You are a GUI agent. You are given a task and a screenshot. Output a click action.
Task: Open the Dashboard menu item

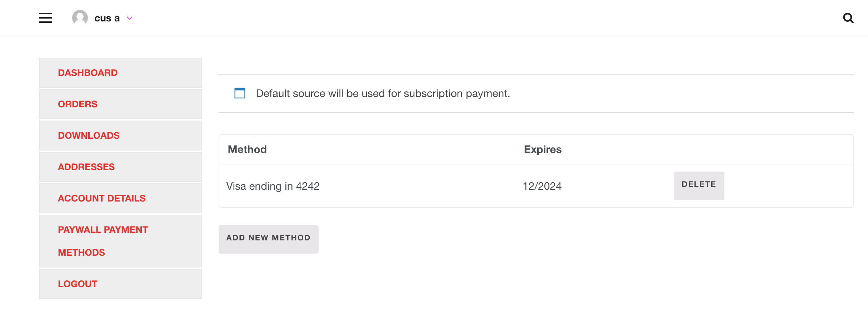click(x=121, y=73)
